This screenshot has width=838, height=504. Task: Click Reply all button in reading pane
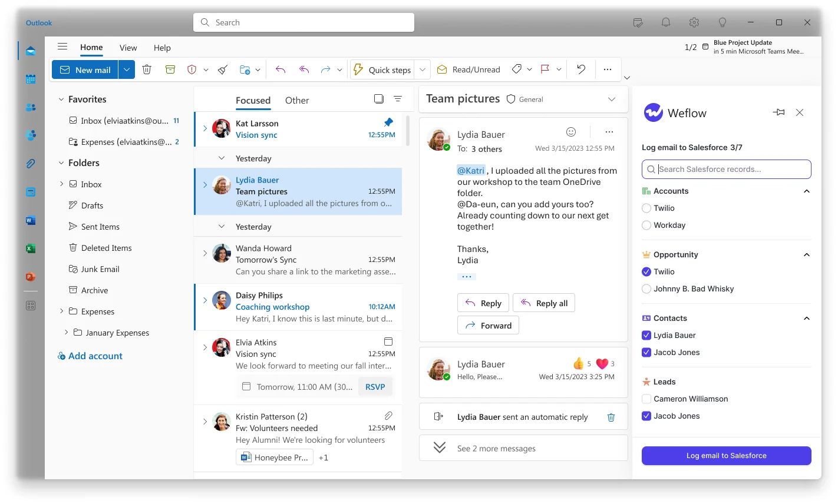tap(544, 303)
